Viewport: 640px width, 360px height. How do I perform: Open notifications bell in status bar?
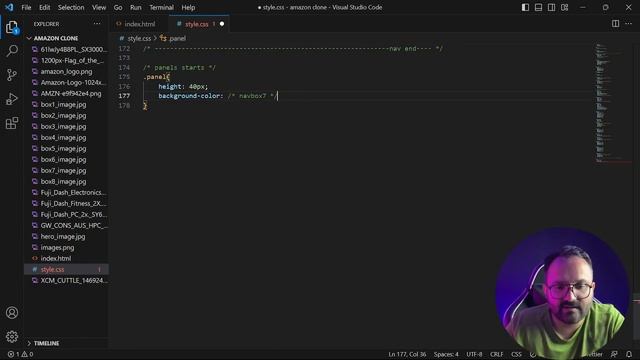629,354
